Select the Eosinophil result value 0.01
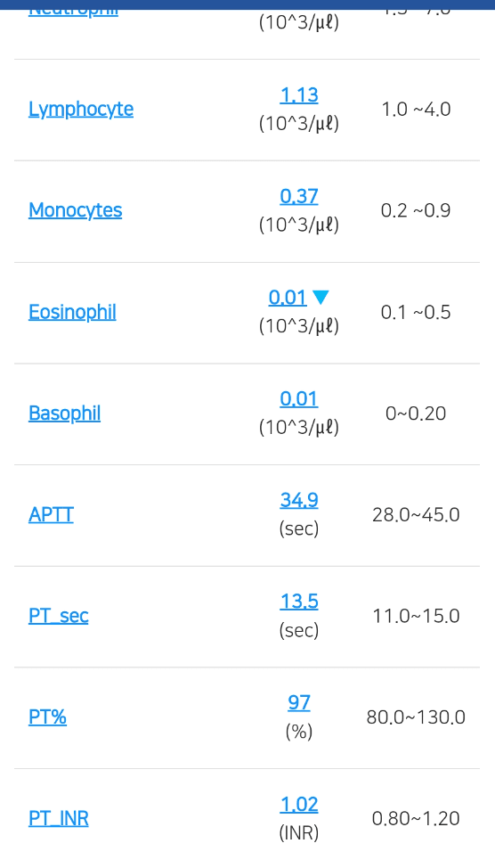495x868 pixels. tap(288, 298)
